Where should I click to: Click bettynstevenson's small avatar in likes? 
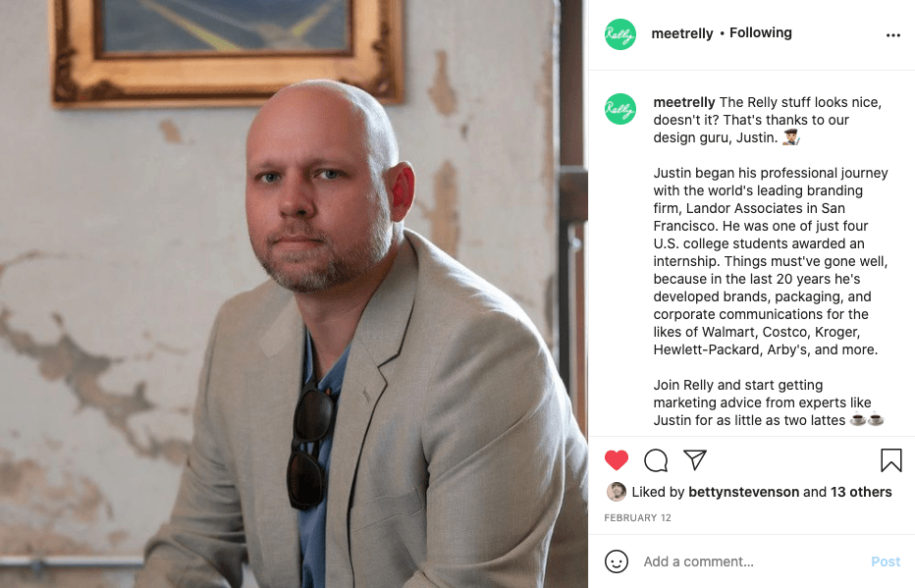click(617, 492)
